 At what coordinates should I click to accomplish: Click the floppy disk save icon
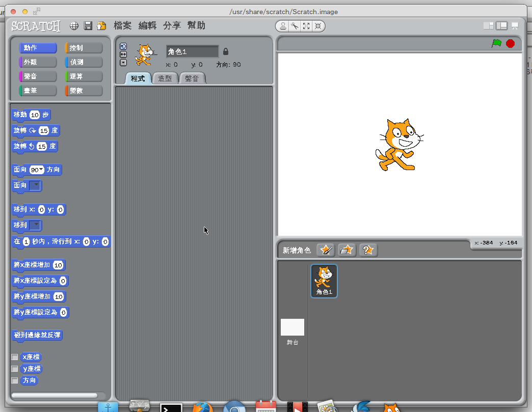click(88, 26)
